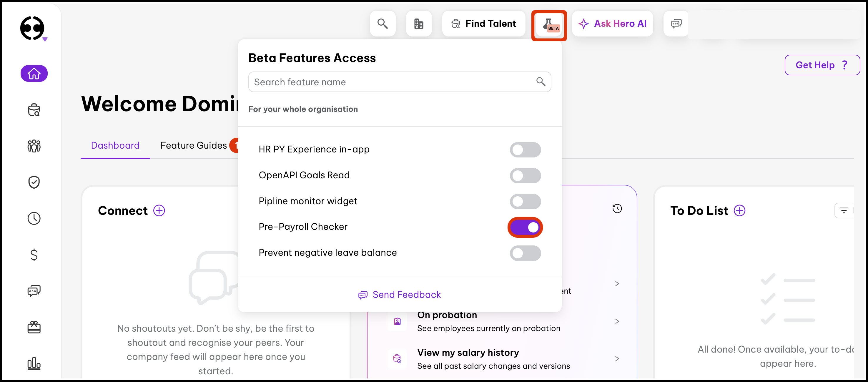
Task: Turn on Prevent negative leave balance
Action: (x=525, y=253)
